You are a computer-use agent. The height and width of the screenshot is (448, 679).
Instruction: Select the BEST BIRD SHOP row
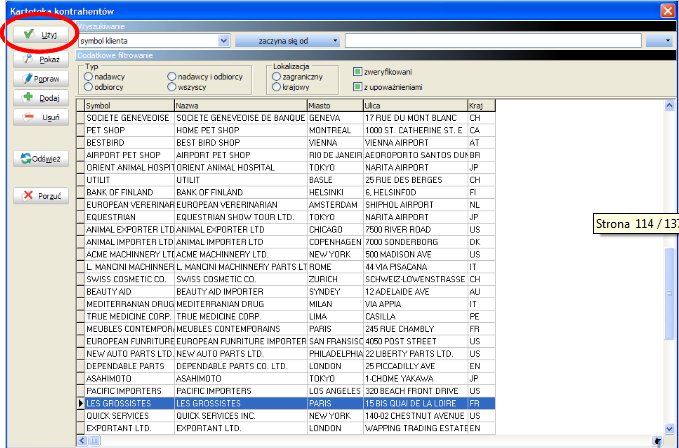coord(286,142)
